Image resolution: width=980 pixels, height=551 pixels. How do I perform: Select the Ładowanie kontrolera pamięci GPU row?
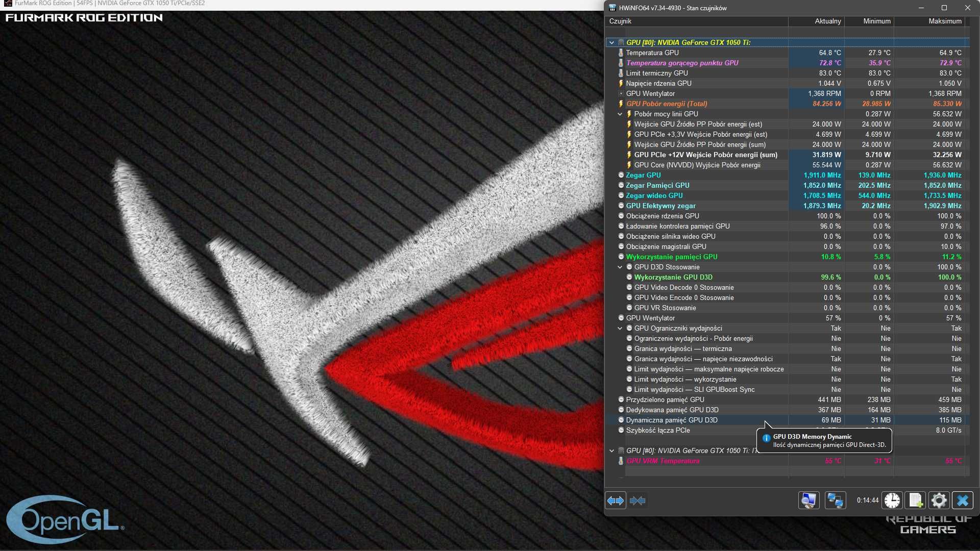pyautogui.click(x=787, y=226)
